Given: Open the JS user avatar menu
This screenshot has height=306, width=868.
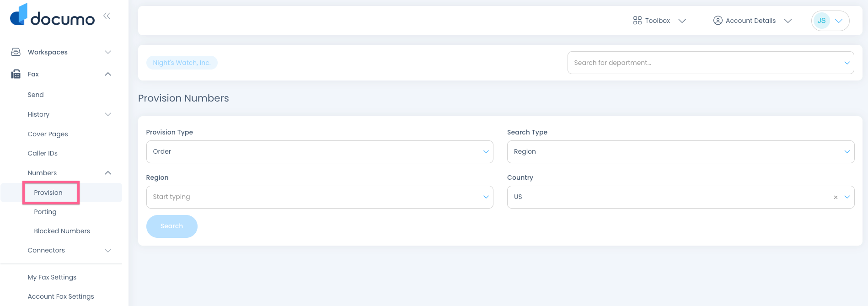Looking at the screenshot, I should (x=830, y=21).
